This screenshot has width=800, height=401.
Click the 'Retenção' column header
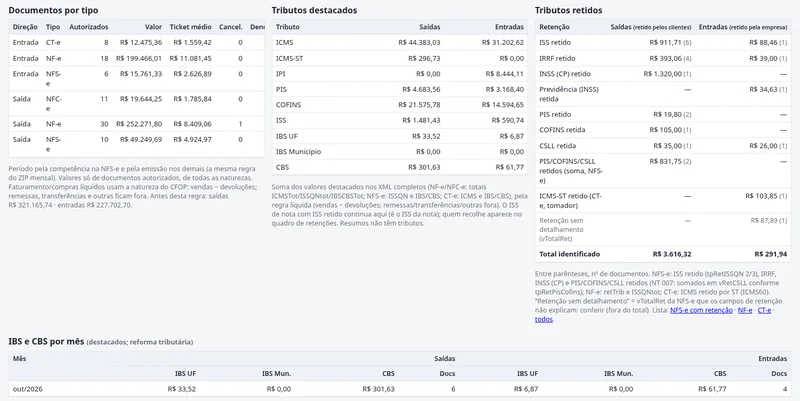554,27
